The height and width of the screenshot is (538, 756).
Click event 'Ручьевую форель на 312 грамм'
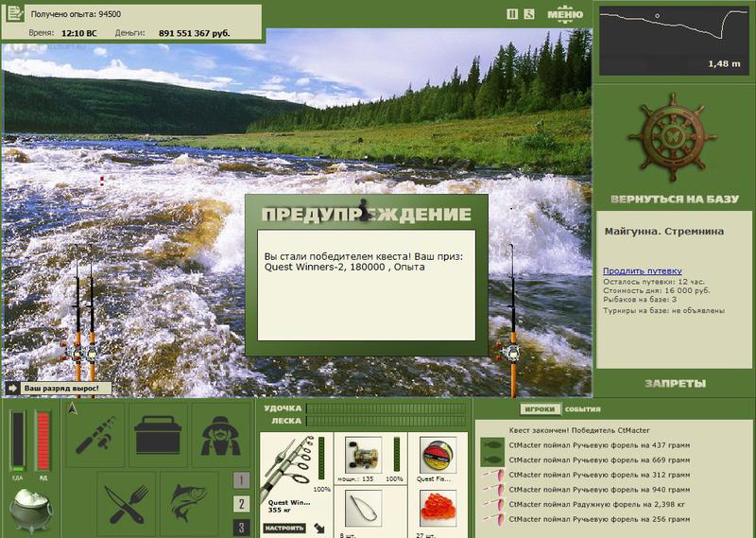coord(599,475)
